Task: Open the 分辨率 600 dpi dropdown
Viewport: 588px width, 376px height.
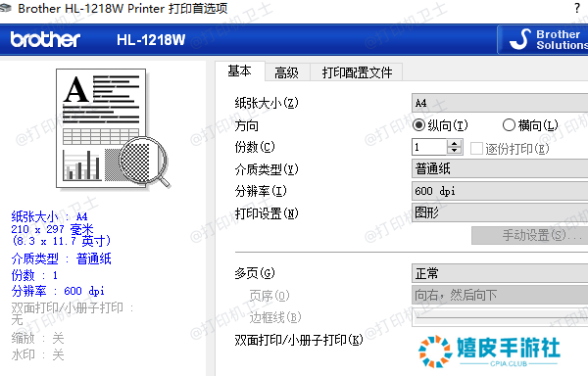Action: pyautogui.click(x=500, y=191)
